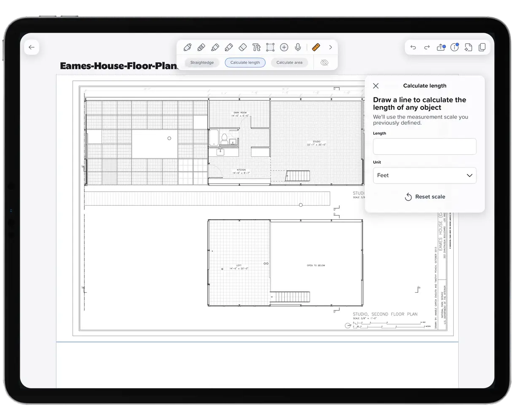This screenshot has height=420, width=513.
Task: Switch to Straightedge mode
Action: [202, 63]
